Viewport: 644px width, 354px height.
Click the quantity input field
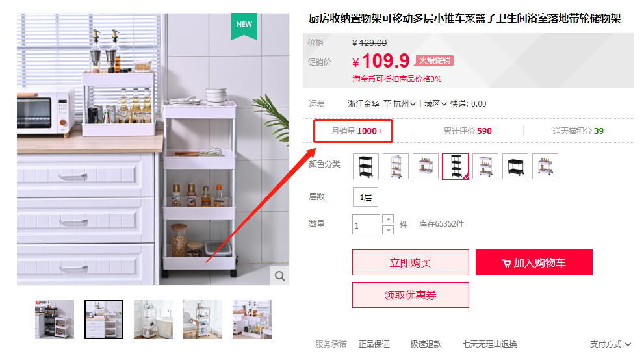pyautogui.click(x=366, y=225)
